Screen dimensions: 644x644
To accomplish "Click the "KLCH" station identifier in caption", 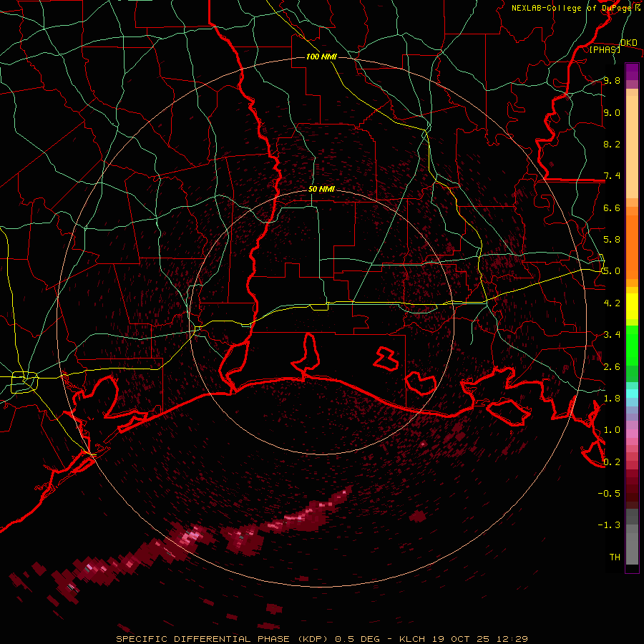I will (x=411, y=639).
